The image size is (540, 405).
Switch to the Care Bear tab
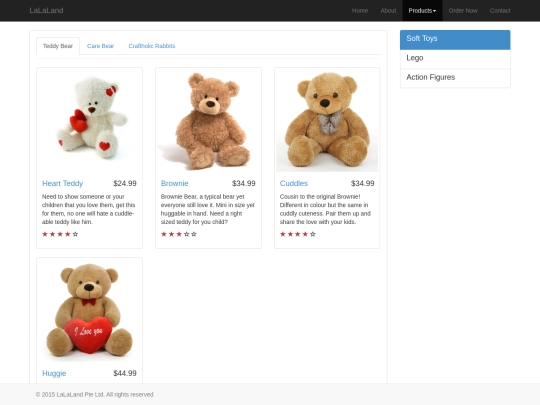(100, 46)
